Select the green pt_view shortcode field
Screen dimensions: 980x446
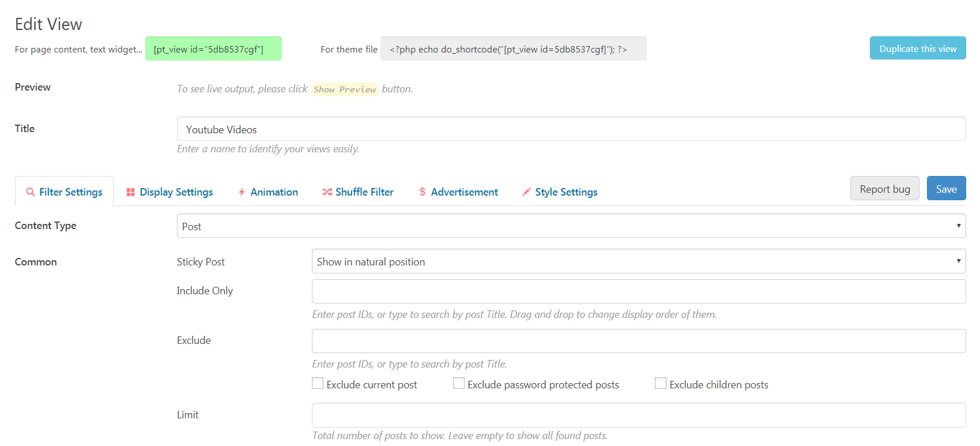coord(213,49)
